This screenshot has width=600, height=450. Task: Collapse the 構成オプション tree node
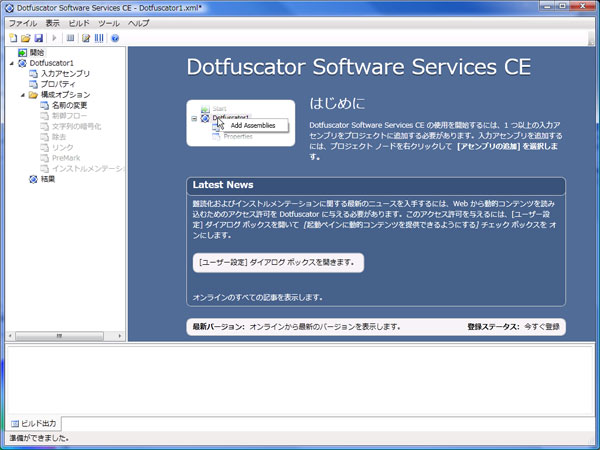23,95
